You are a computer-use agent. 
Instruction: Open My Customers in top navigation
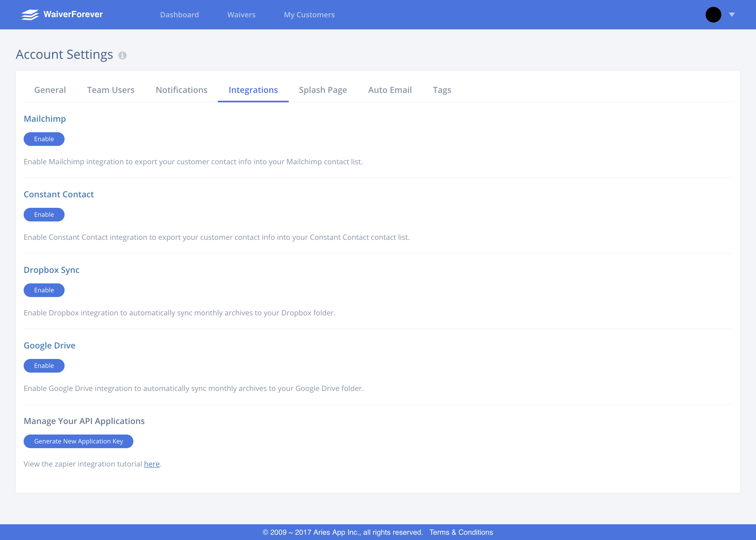(x=309, y=15)
